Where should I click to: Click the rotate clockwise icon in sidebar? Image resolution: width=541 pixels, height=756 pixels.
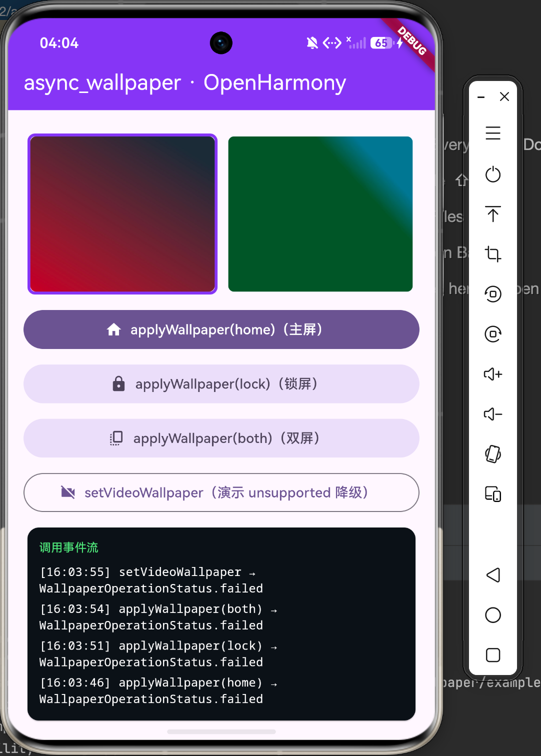493,334
